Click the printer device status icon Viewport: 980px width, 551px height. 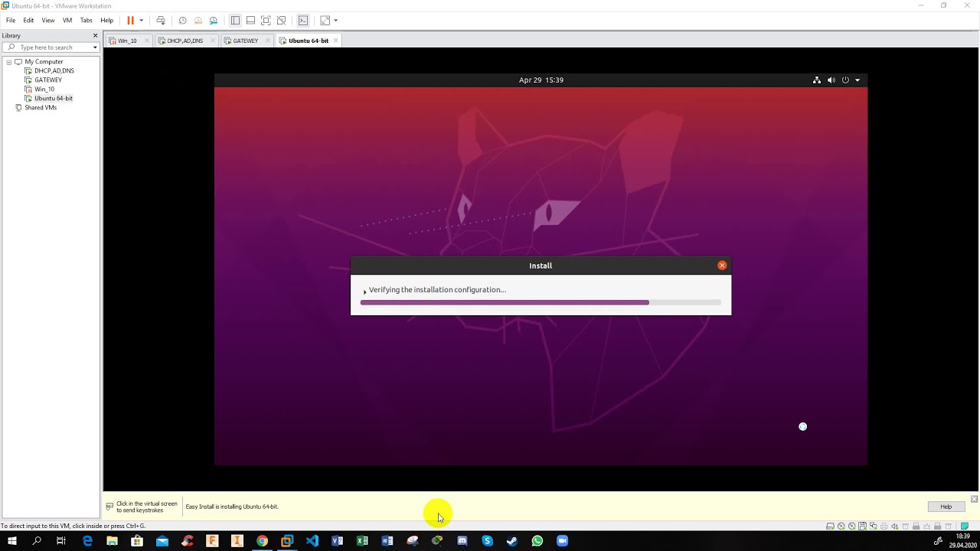point(884,526)
